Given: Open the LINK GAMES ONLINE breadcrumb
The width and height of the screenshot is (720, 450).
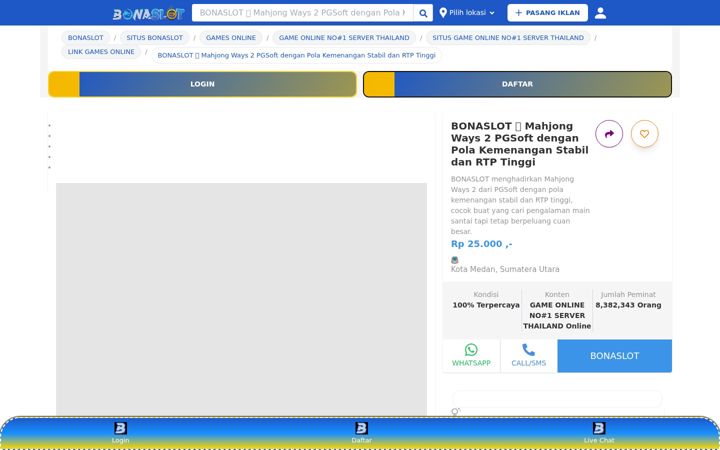Looking at the screenshot, I should coord(101,52).
